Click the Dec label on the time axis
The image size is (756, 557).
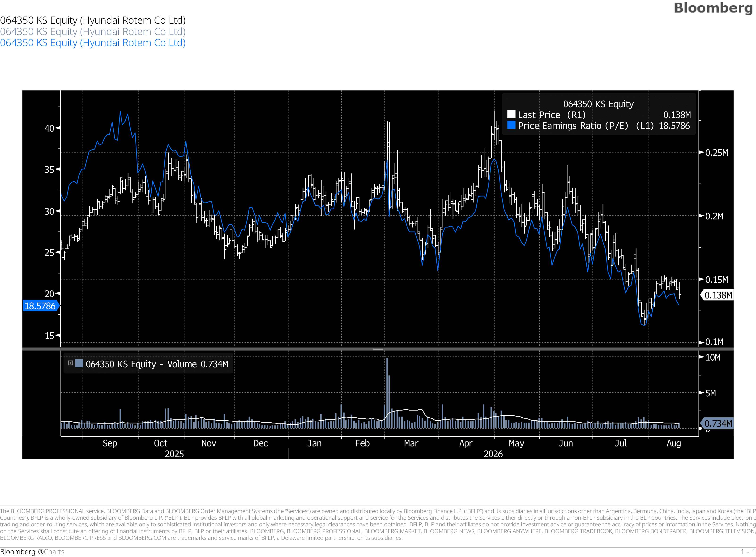pyautogui.click(x=261, y=443)
